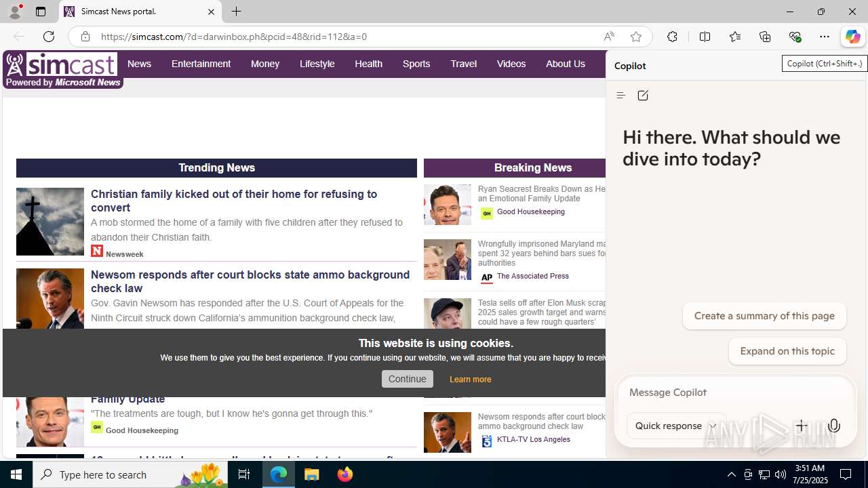Activate Read aloud icon in address bar

pos(609,37)
